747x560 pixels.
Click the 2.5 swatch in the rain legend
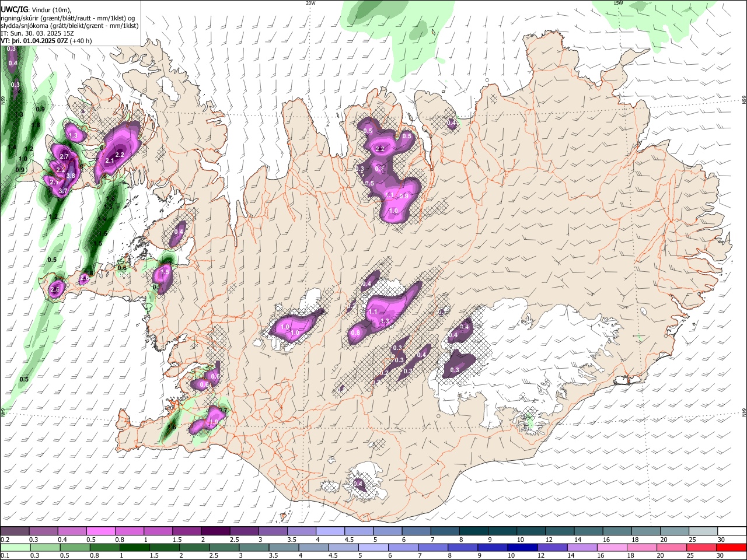[224, 548]
